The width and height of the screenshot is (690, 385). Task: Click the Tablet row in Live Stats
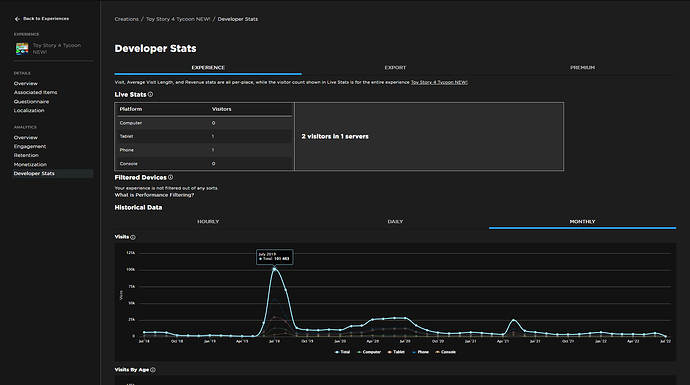click(x=205, y=136)
